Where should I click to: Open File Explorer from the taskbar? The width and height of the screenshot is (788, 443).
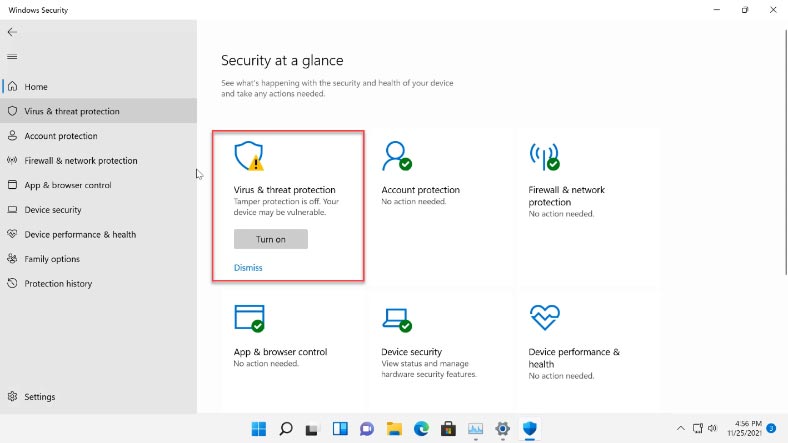click(x=394, y=429)
